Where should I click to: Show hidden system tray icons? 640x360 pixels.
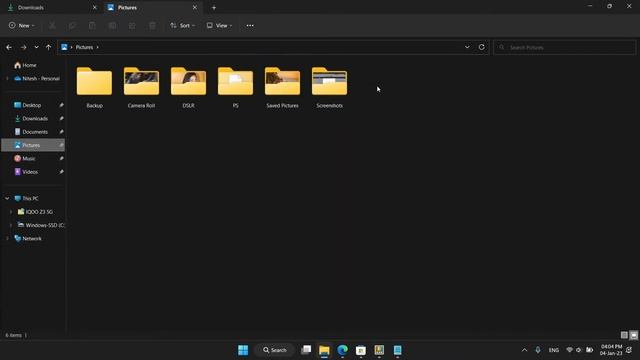coord(524,350)
